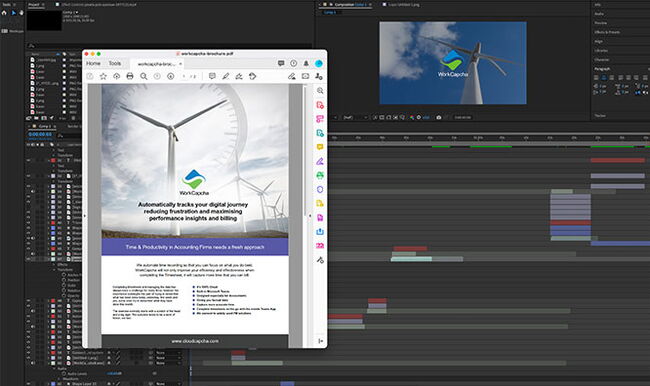Screen dimensions: 650x386
Task: Open the Home tab in Acrobat
Action: pyautogui.click(x=93, y=63)
